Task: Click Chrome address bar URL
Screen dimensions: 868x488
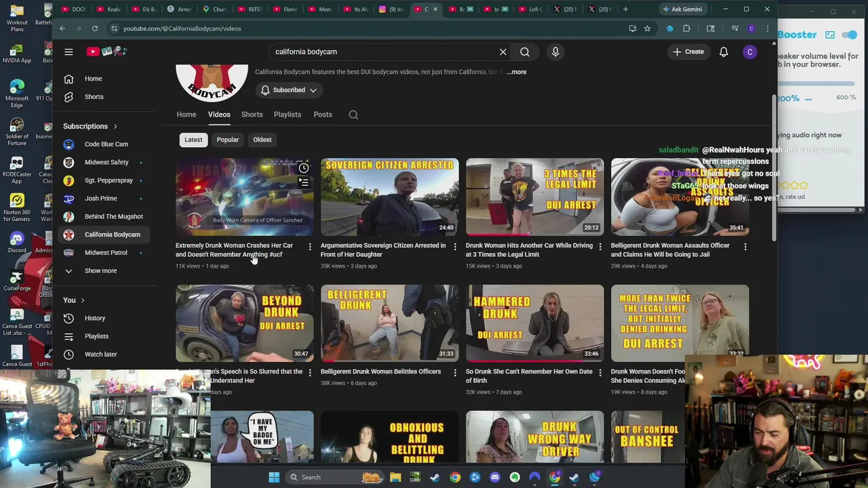Action: click(x=182, y=28)
